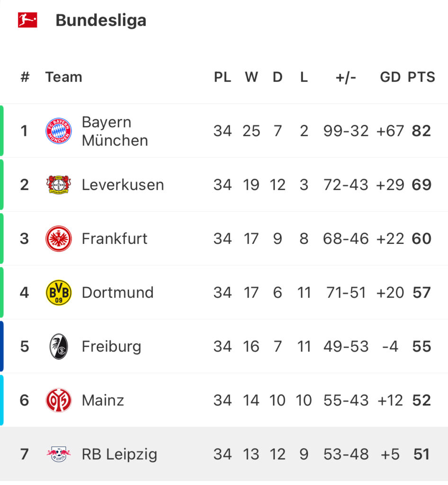Click Freiburg's 49-53 goals record
This screenshot has width=448, height=485.
[x=346, y=346]
